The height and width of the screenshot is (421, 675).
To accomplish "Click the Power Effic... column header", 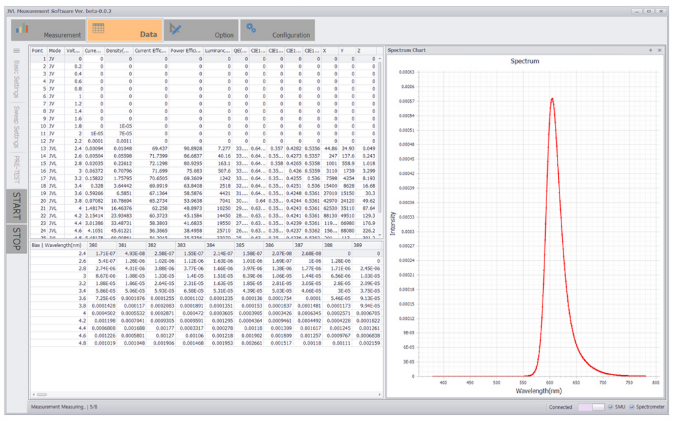I will [186, 51].
